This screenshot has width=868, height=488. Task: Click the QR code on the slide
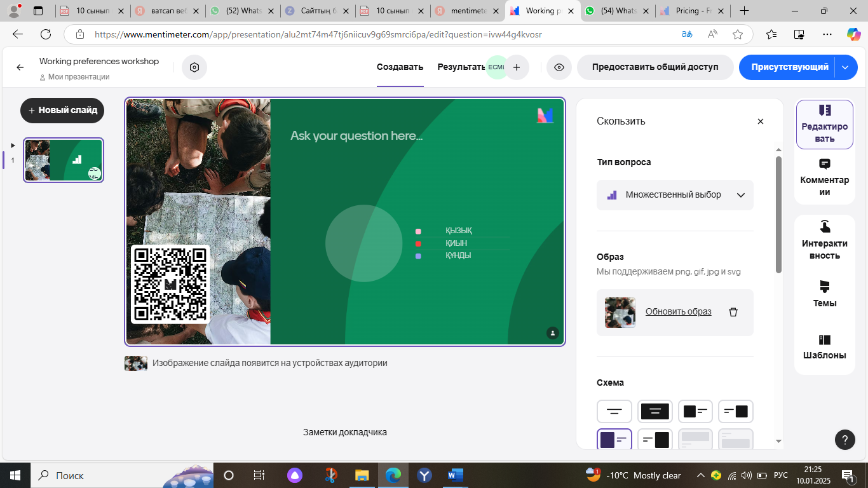pyautogui.click(x=170, y=284)
